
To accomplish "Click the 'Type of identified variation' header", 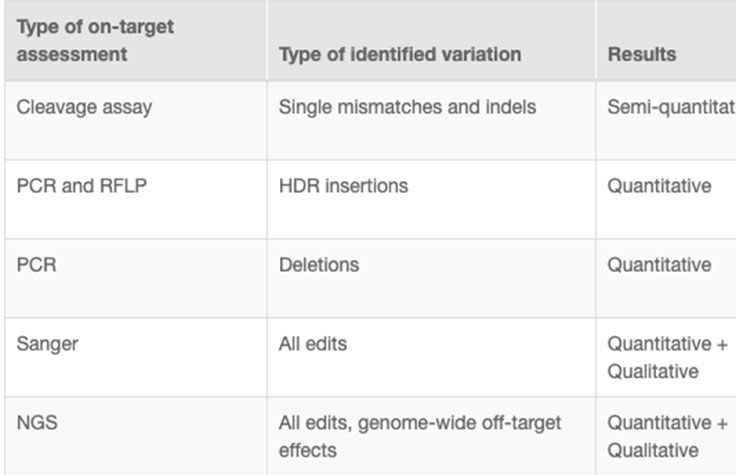I will pyautogui.click(x=400, y=54).
